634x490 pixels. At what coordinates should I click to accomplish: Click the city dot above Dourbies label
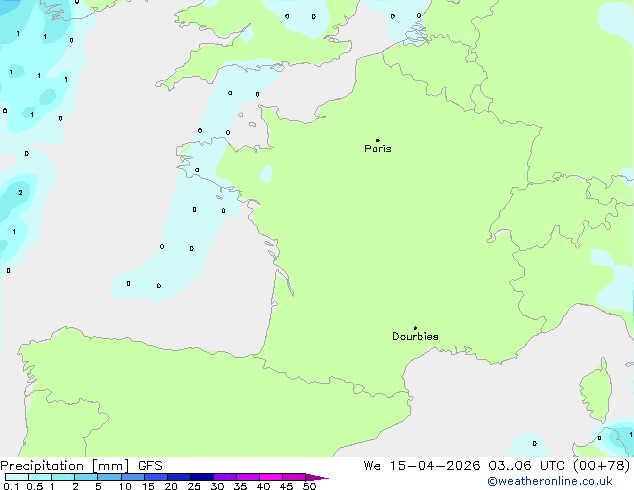[x=415, y=328]
